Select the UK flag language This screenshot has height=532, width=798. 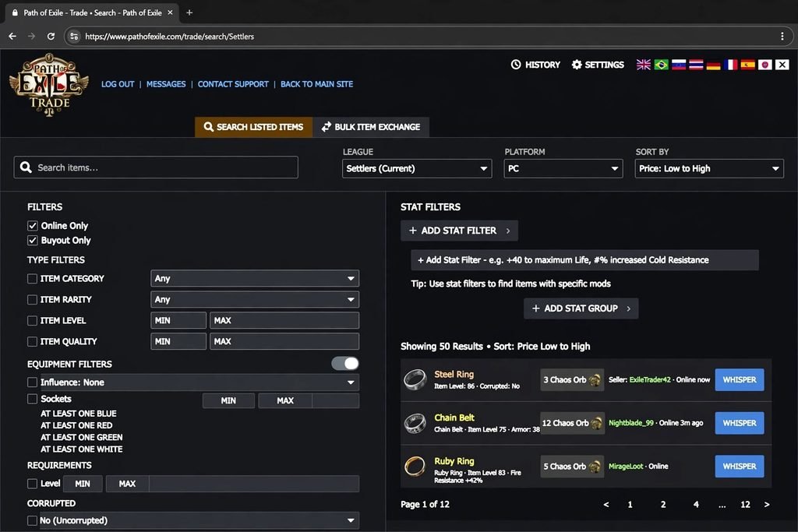coord(643,65)
